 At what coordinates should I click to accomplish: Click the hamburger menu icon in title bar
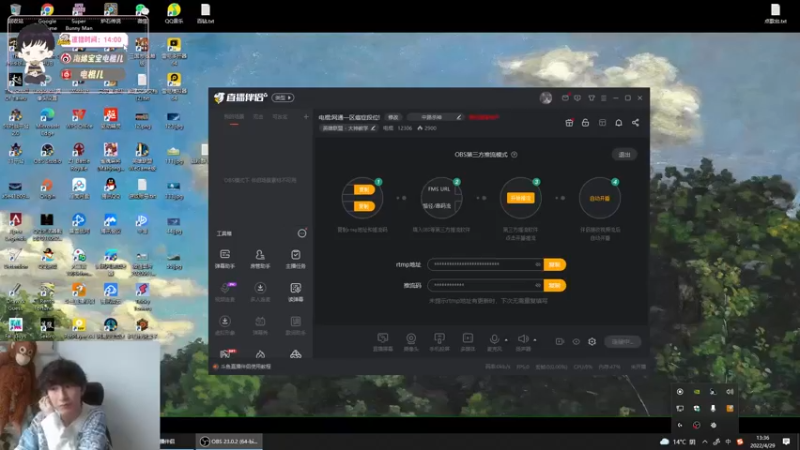604,98
